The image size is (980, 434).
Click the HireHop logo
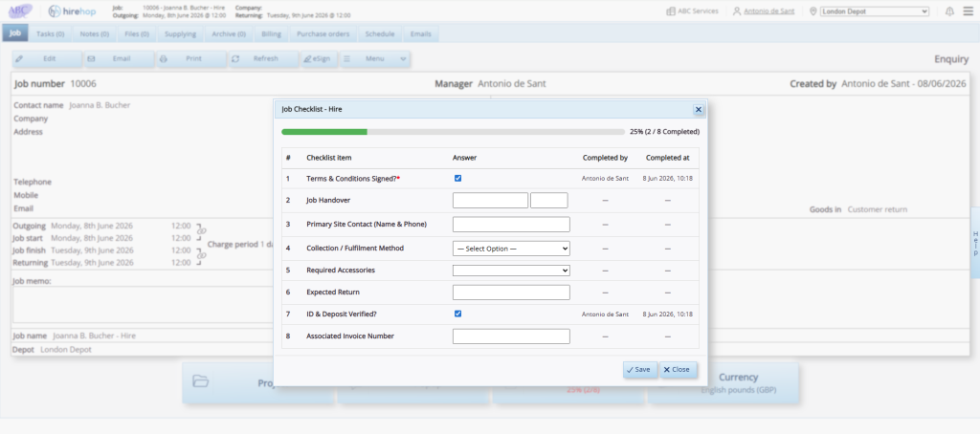pos(72,11)
